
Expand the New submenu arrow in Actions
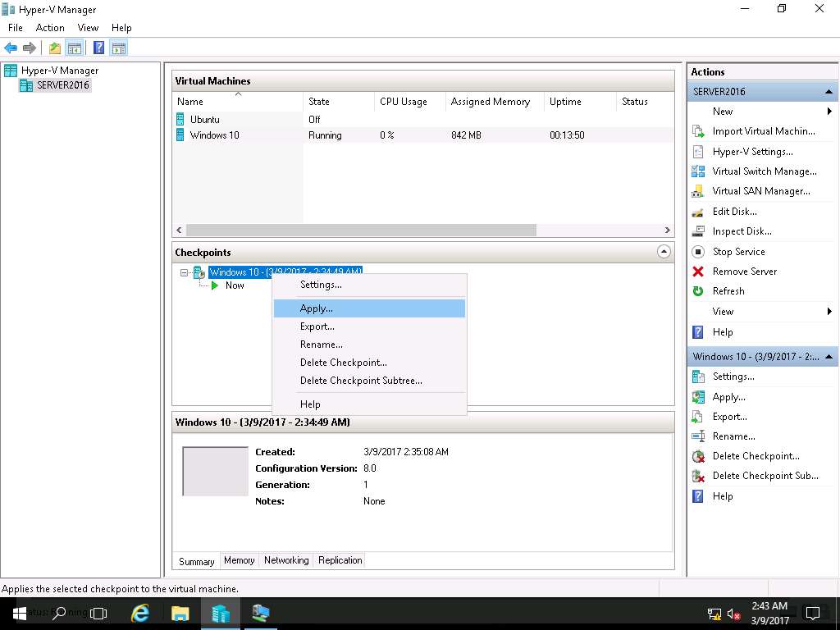[829, 112]
